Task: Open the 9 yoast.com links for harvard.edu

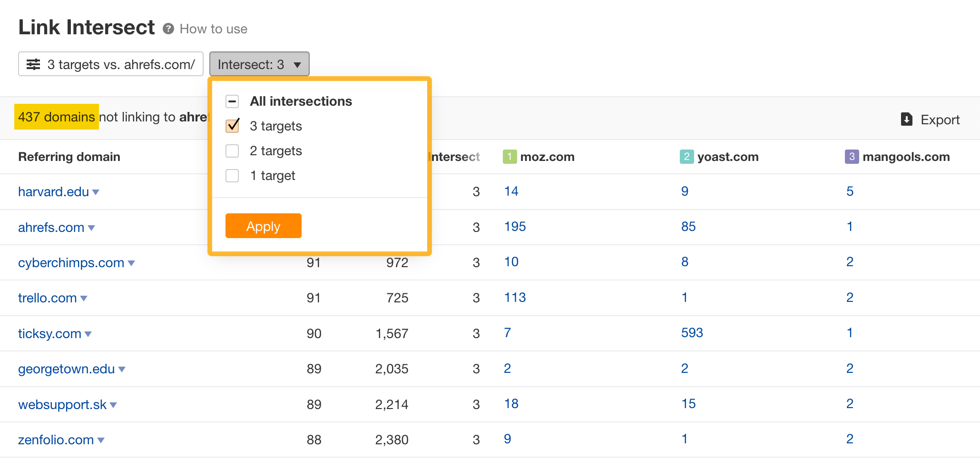Action: 685,191
